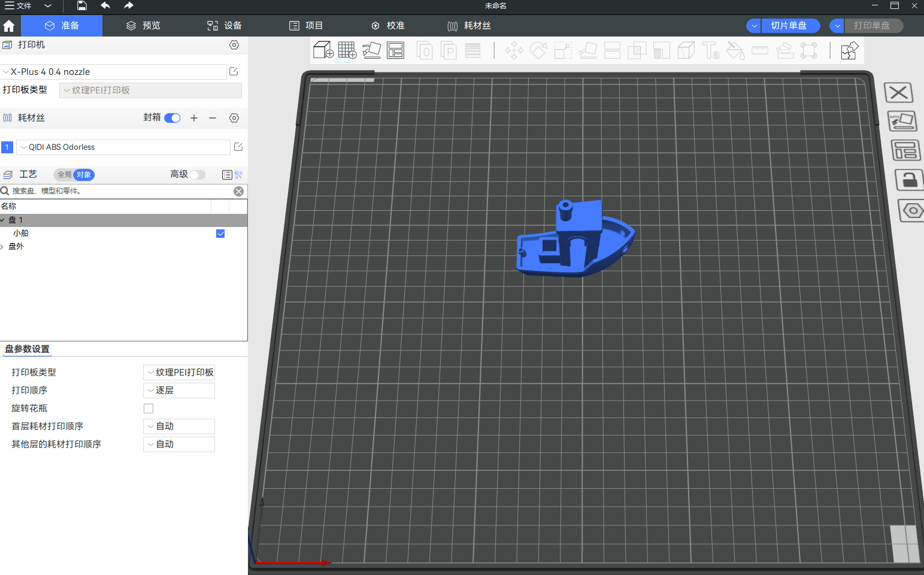Screen dimensions: 924x575
Task: Click the Arrange all objects toolbar icon
Action: click(395, 50)
